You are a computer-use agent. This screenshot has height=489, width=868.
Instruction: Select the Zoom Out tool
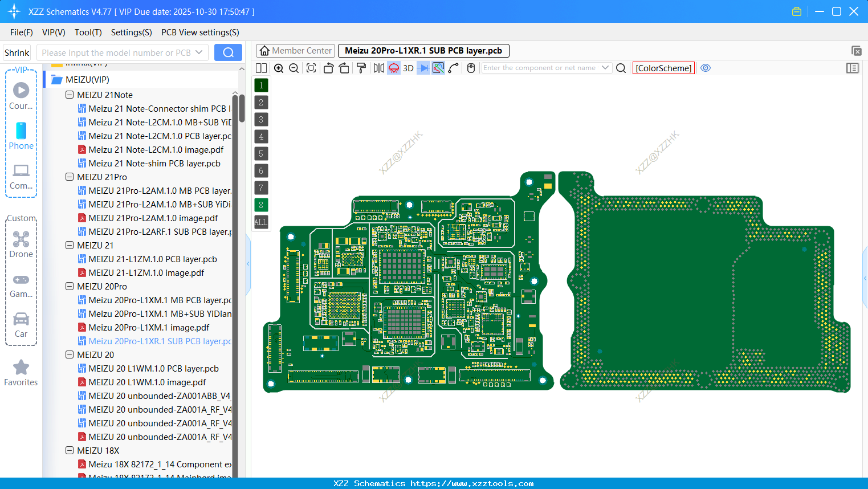pyautogui.click(x=293, y=68)
